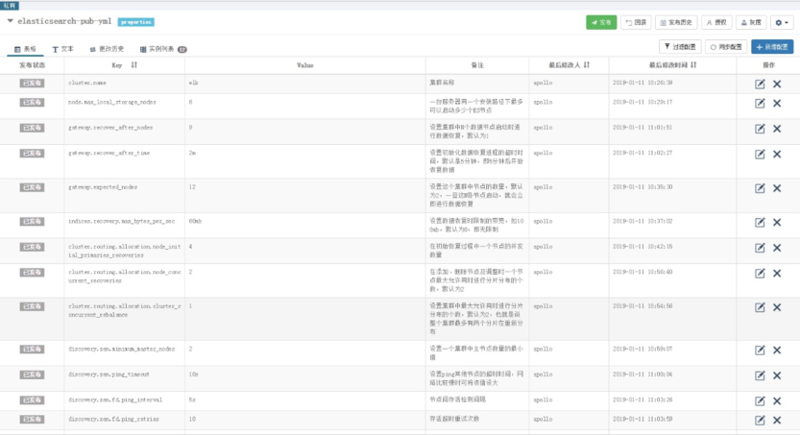Delete cluster_concurrent_rebalance row
Image resolution: width=800 pixels, height=435 pixels.
tap(777, 308)
